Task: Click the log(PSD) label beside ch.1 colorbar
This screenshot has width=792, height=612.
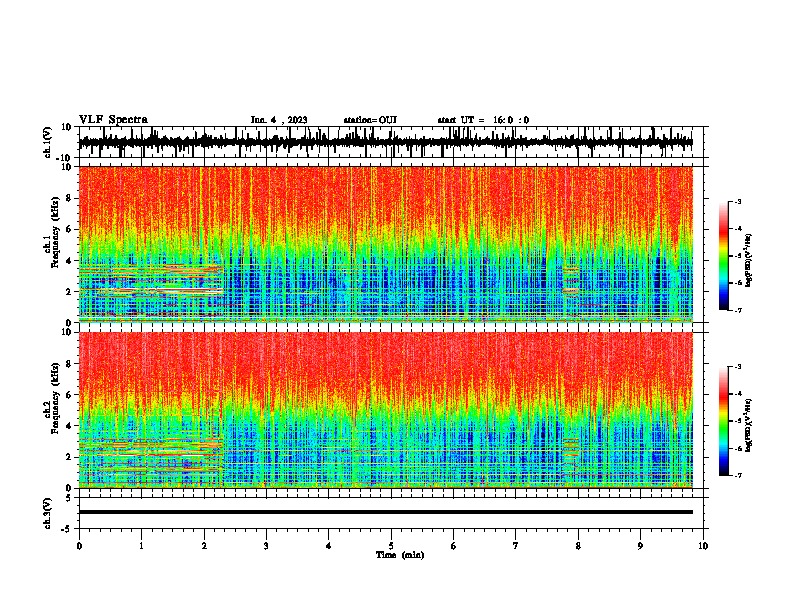Action: coord(748,261)
